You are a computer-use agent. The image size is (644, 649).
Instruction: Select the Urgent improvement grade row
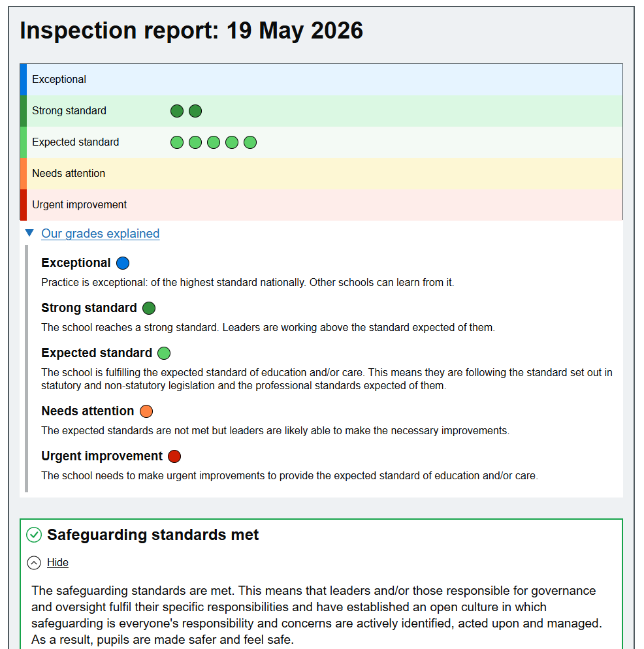321,205
